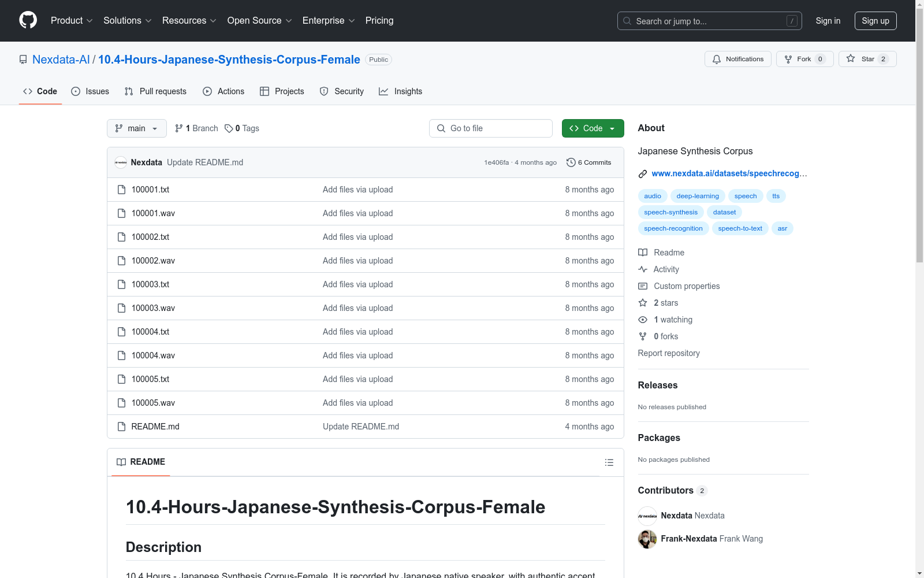Screen dimensions: 924x578
Task: Click the speech-to-text topic tag
Action: [x=740, y=228]
